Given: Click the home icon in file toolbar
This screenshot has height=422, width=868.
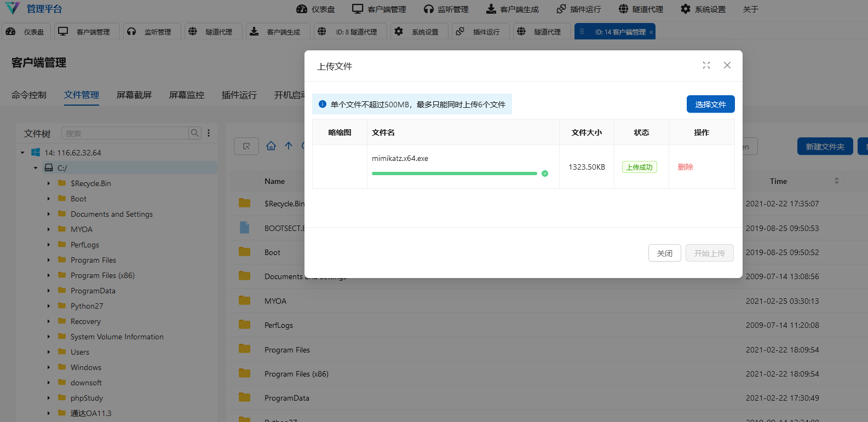Looking at the screenshot, I should (x=271, y=146).
